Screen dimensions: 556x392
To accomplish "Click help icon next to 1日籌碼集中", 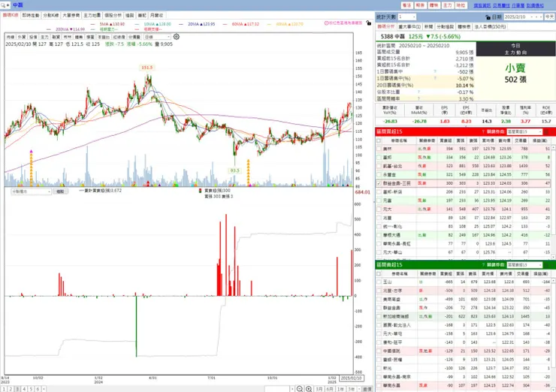I will (x=435, y=71).
